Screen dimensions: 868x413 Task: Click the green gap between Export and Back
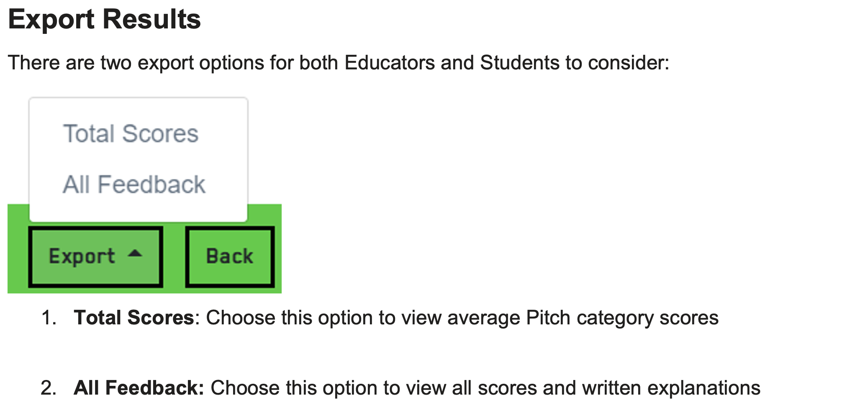(174, 257)
